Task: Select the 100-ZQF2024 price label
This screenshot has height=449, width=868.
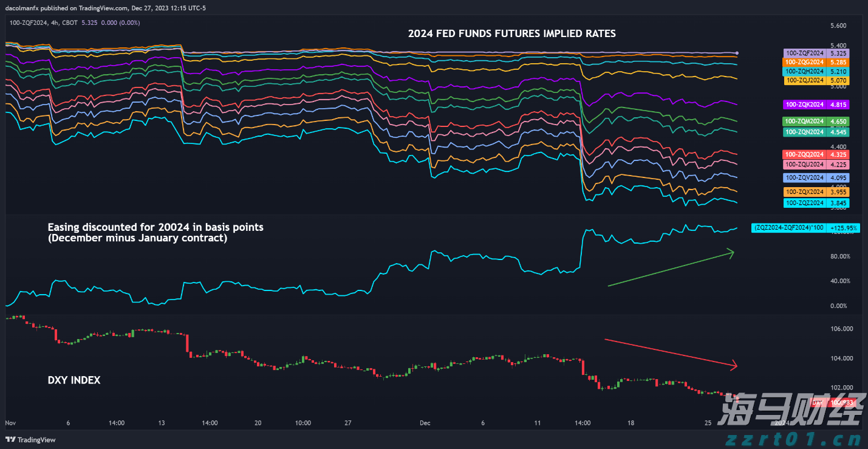Action: [x=817, y=53]
